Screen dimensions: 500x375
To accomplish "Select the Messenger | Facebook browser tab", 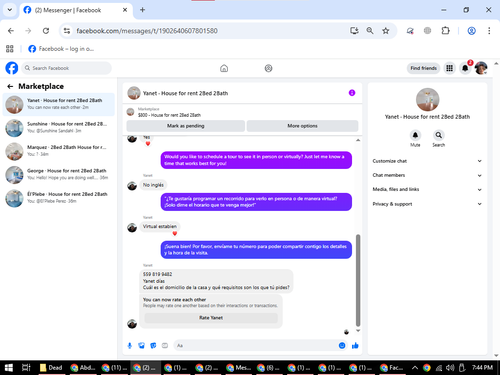I will (76, 10).
